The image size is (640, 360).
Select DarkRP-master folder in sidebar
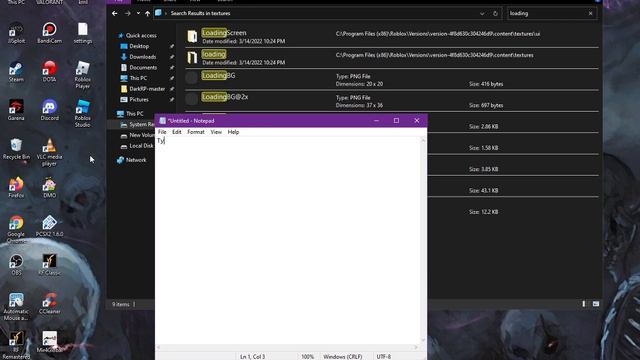(x=147, y=89)
